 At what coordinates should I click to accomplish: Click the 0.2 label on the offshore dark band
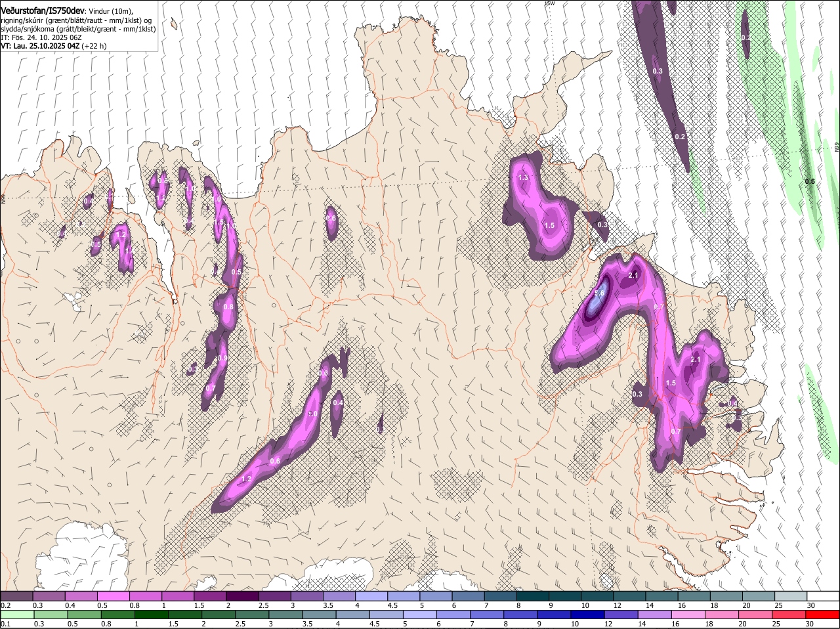point(680,137)
